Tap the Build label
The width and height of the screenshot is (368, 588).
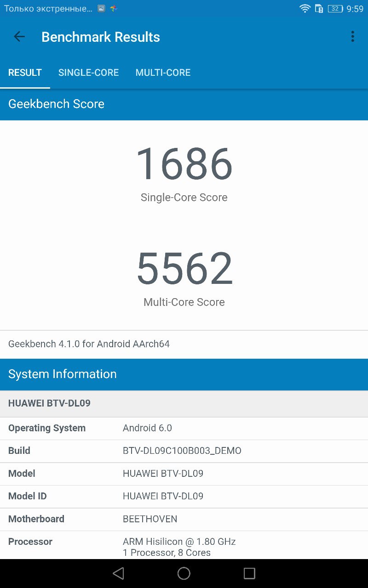[19, 451]
